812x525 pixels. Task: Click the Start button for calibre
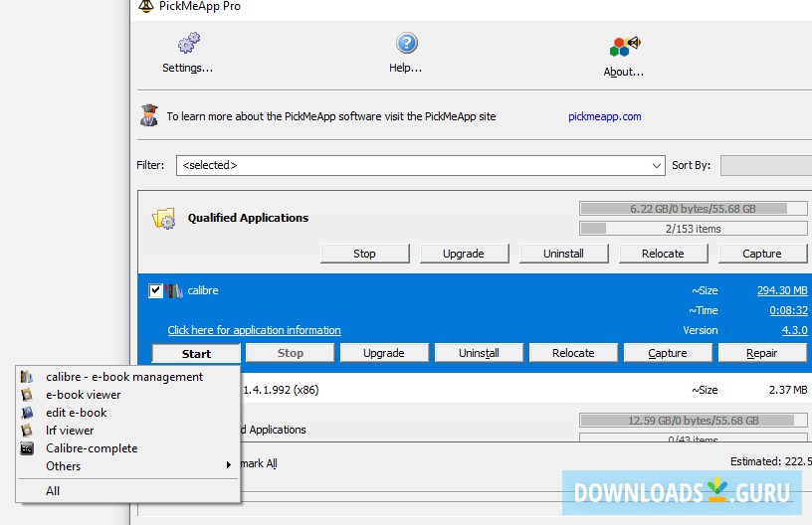coord(196,354)
